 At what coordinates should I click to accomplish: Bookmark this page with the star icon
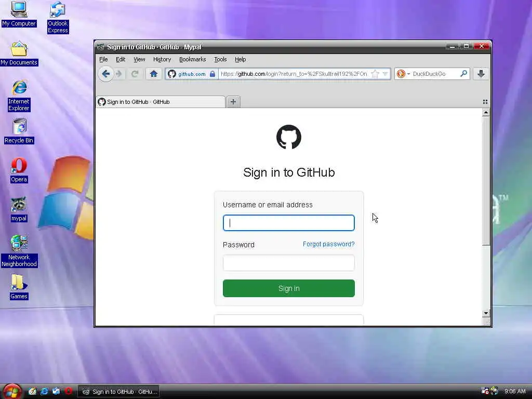(375, 74)
